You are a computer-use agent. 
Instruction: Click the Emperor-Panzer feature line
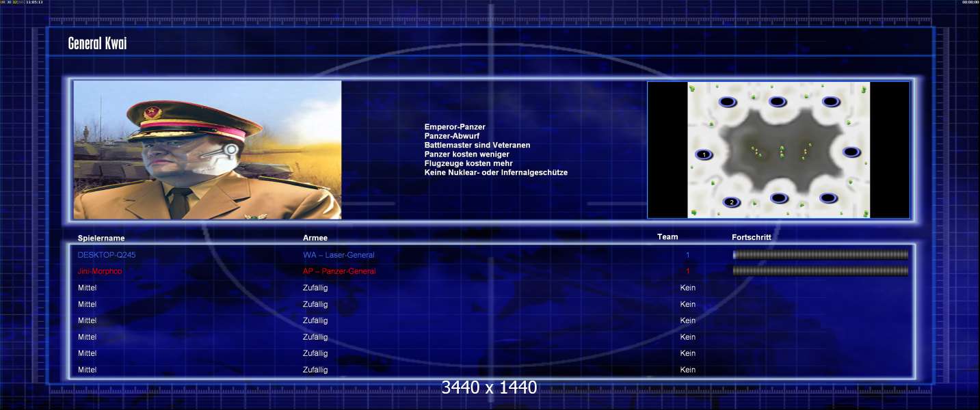[455, 127]
